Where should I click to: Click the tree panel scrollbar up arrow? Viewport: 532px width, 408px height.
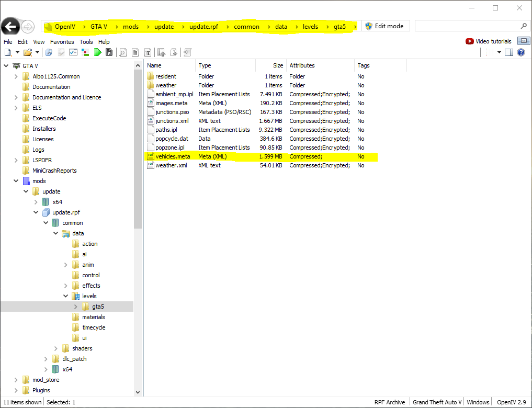(x=138, y=65)
